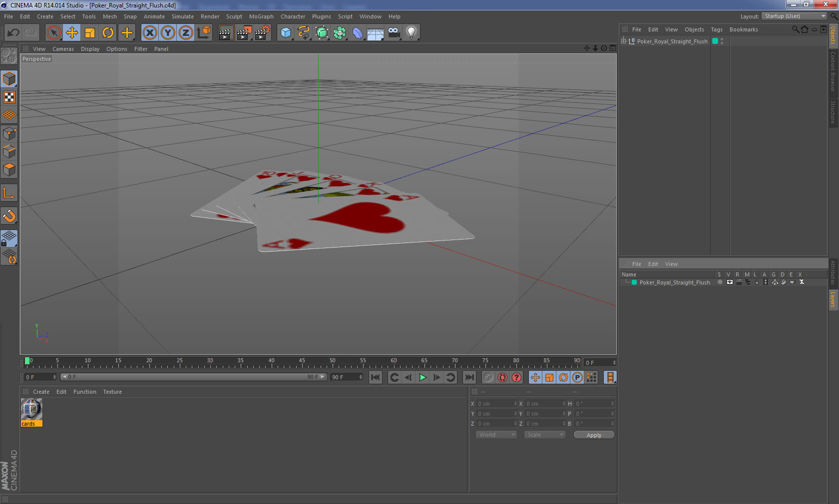Select the Live Selection tool

click(53, 33)
